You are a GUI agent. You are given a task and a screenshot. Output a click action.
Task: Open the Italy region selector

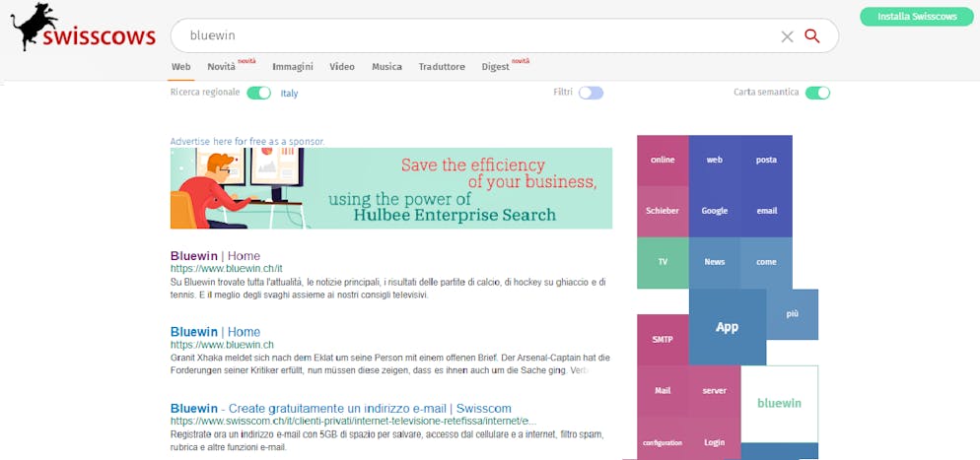(289, 94)
